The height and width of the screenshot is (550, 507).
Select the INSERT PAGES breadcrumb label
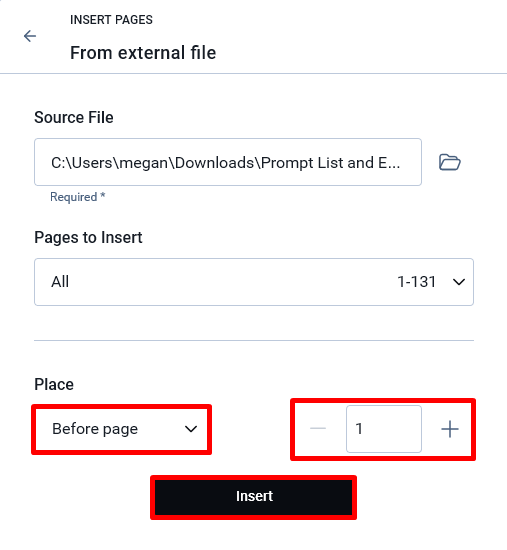coord(111,20)
